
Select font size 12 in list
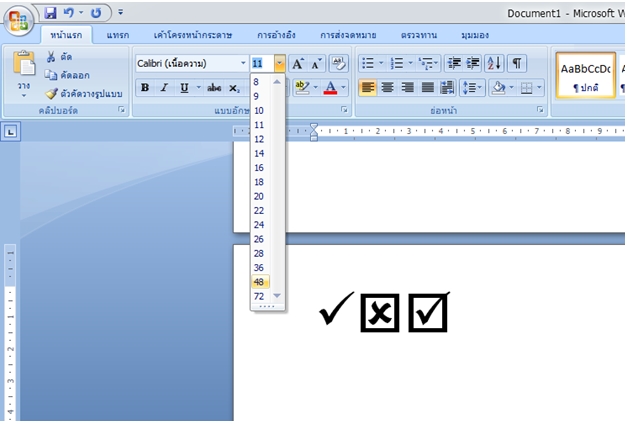tap(260, 139)
